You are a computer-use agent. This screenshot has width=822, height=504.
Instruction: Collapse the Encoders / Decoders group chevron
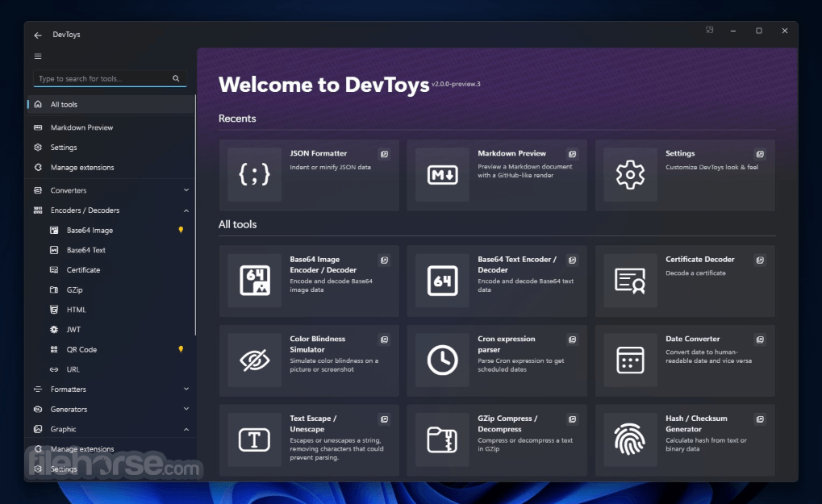(186, 210)
